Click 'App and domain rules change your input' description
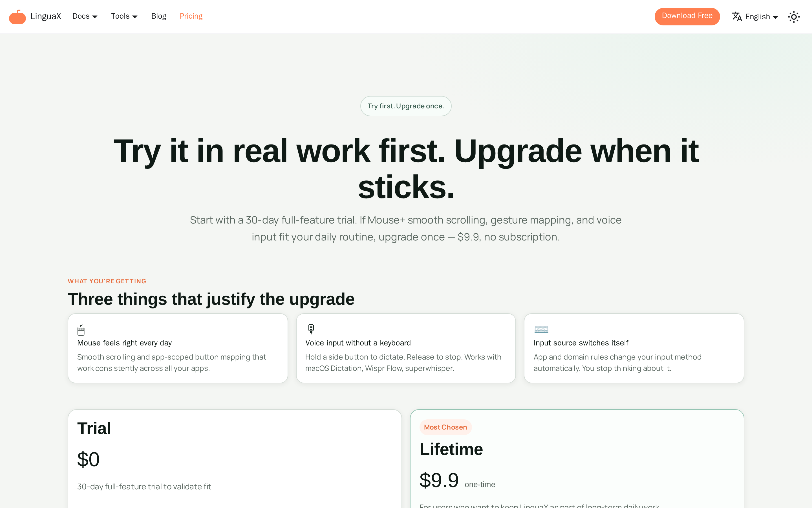 [617, 363]
